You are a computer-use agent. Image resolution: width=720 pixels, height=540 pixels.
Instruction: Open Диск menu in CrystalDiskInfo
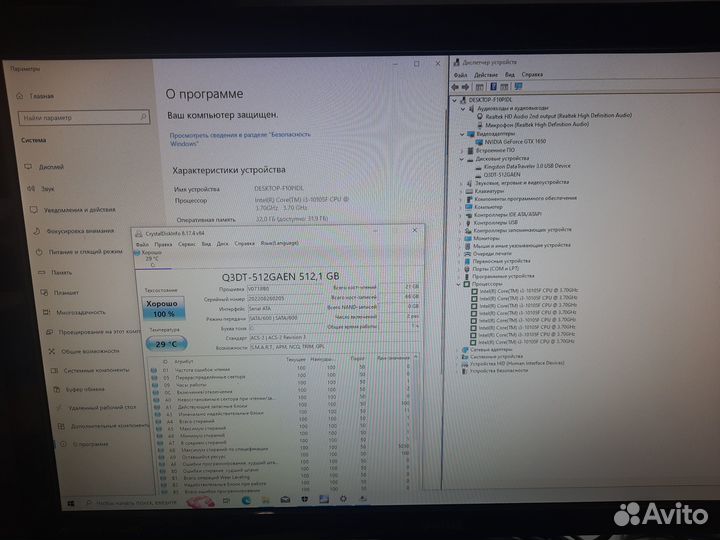pos(222,244)
